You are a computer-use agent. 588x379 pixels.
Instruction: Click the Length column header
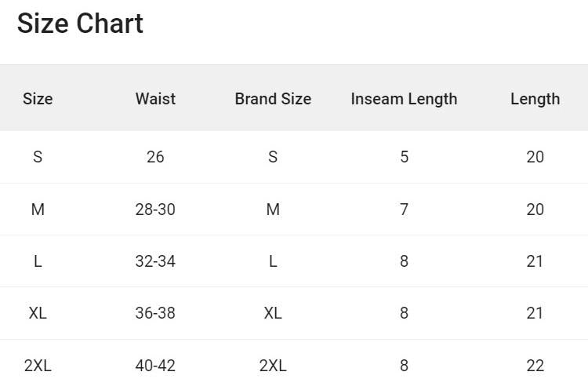pos(535,99)
